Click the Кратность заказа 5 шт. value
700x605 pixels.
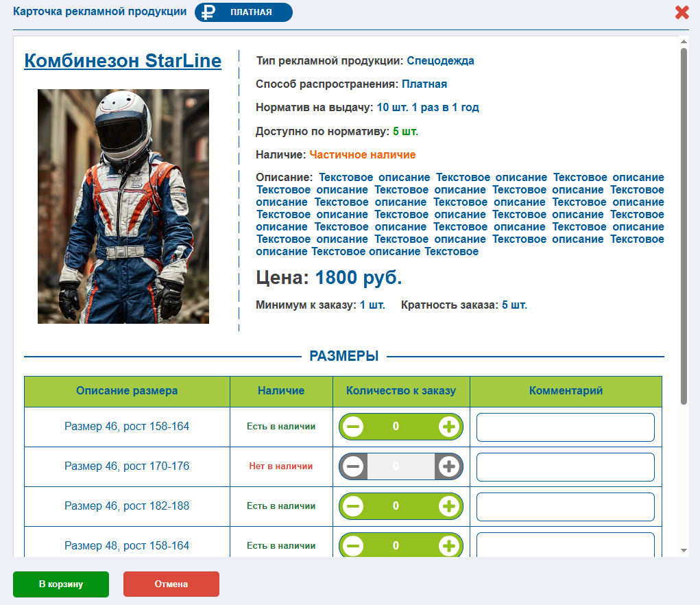(514, 305)
